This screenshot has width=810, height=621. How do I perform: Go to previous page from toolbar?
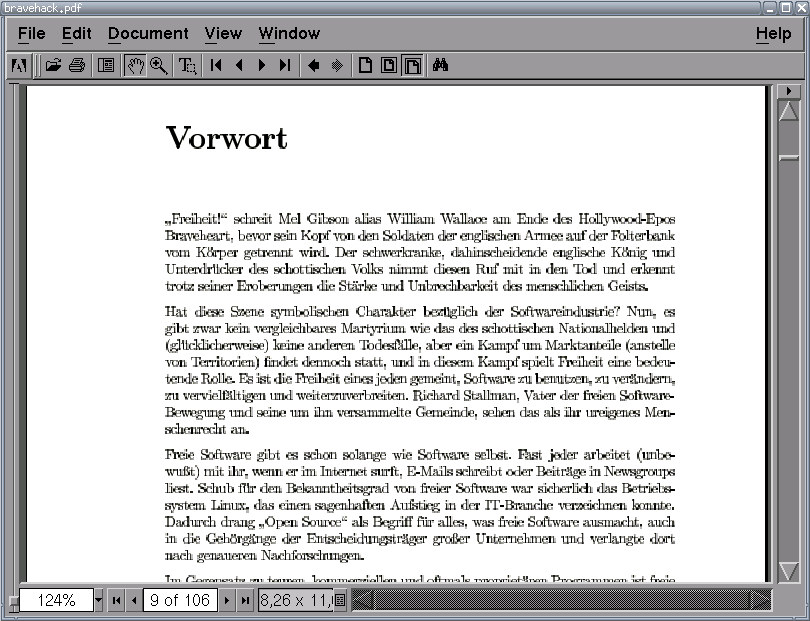239,66
